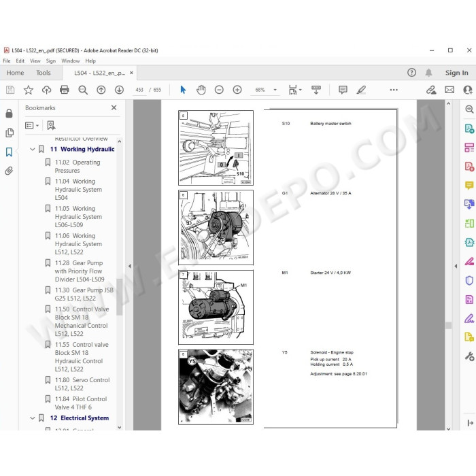
Task: Open the right pane search magnifier tool
Action: pos(469,109)
